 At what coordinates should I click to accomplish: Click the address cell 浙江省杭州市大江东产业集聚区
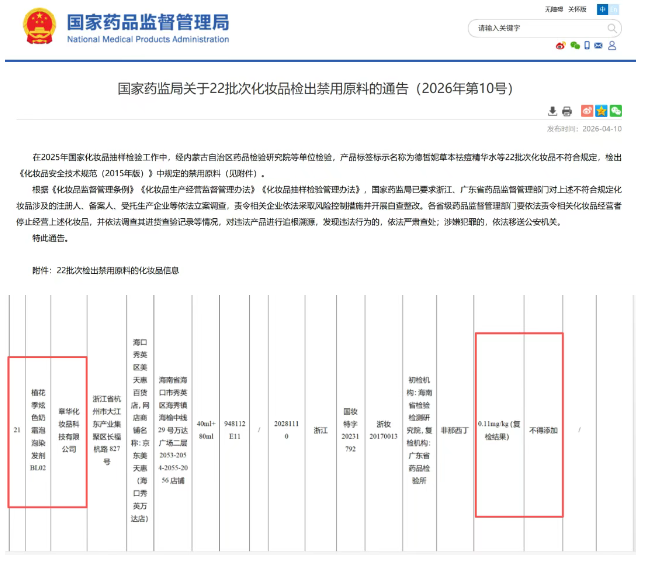[107, 430]
